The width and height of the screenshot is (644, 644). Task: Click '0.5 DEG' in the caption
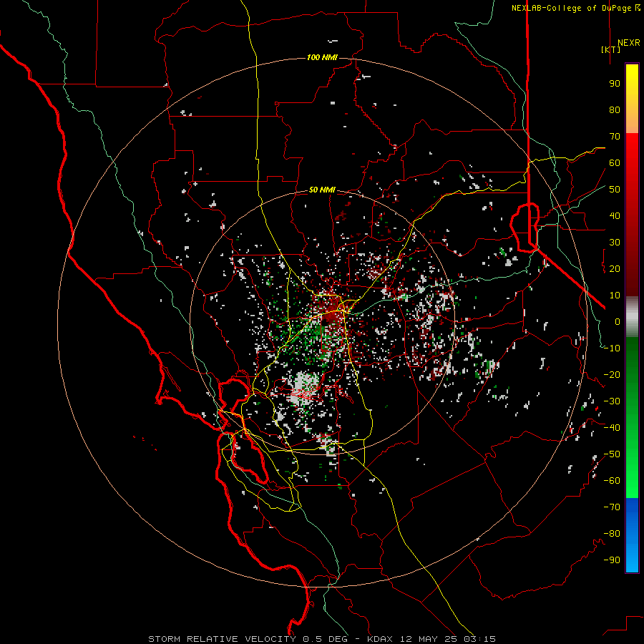click(326, 639)
